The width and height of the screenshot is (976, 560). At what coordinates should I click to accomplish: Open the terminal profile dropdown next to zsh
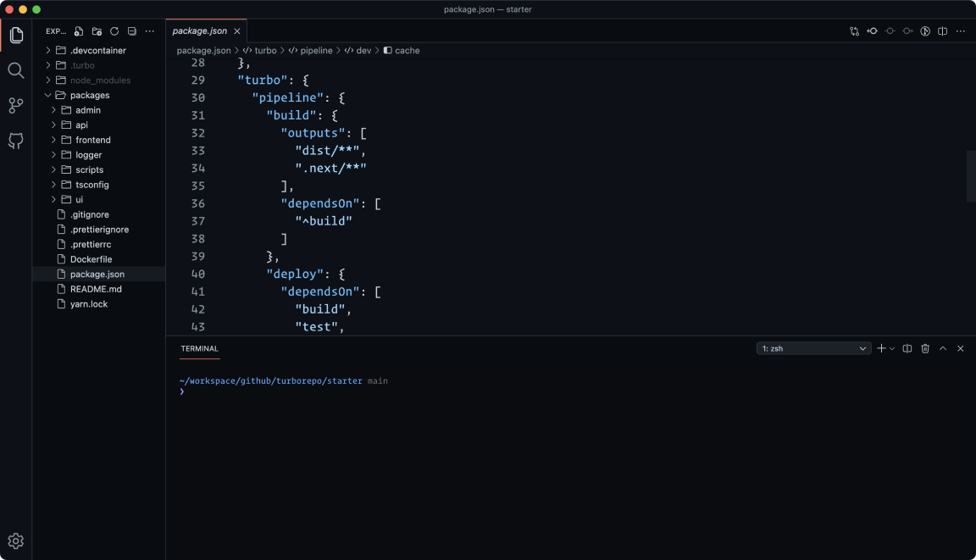863,347
